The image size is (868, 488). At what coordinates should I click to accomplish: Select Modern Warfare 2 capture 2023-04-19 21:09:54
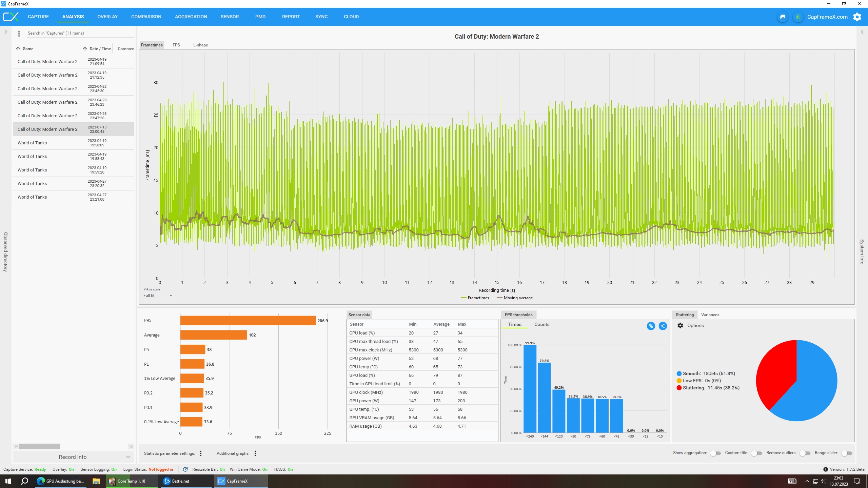[x=73, y=62]
